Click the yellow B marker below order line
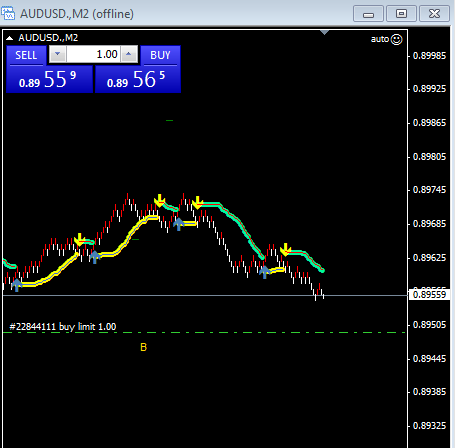This screenshot has height=448, width=455. [143, 347]
